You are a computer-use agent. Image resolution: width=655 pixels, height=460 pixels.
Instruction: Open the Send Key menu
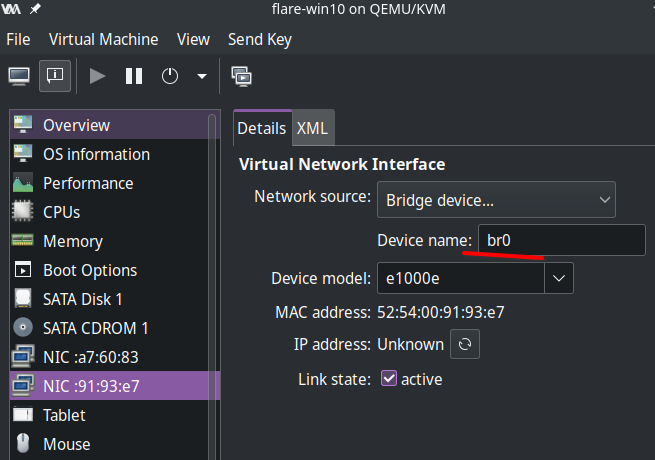pos(260,39)
